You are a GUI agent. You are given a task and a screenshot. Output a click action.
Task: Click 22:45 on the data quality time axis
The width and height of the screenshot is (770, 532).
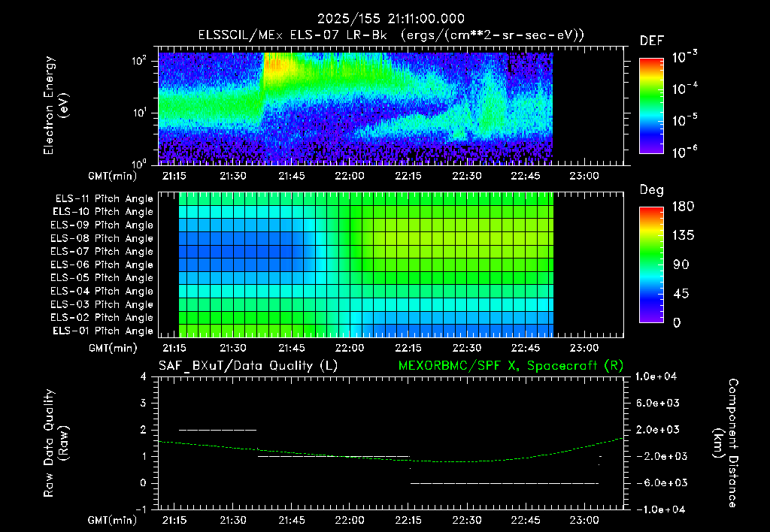tap(525, 520)
